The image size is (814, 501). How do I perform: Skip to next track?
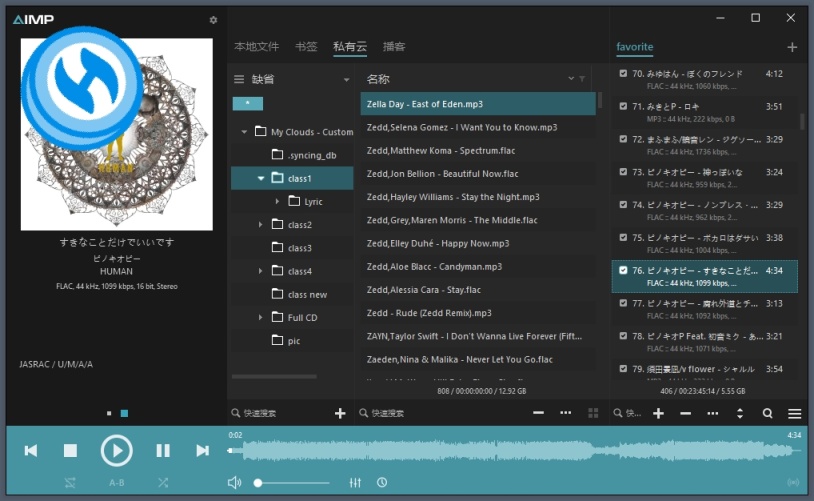(202, 451)
